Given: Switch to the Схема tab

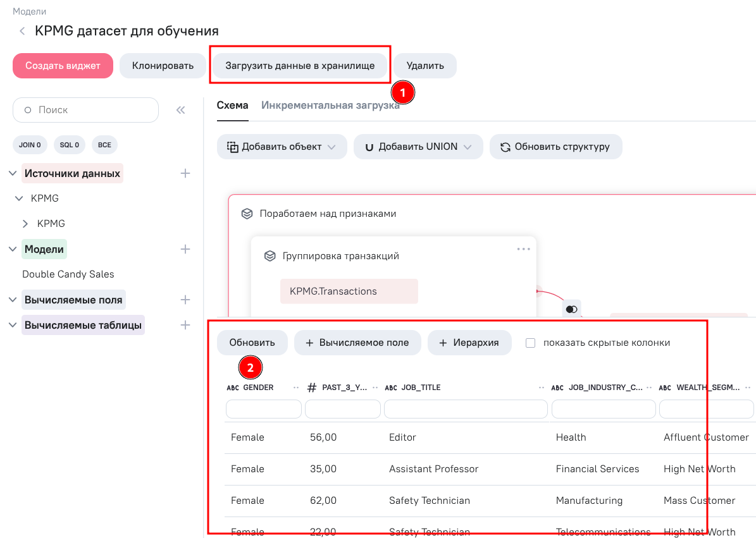Looking at the screenshot, I should [232, 106].
